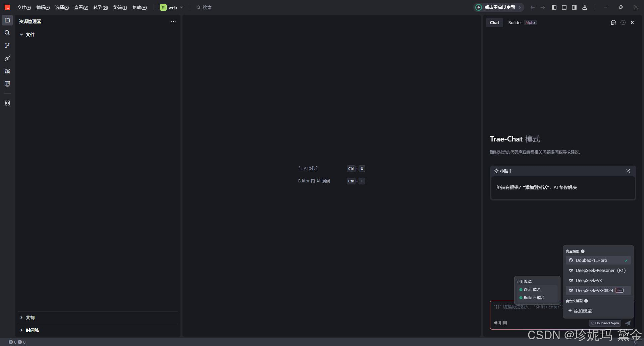Open the 帮助(H) menu
The width and height of the screenshot is (644, 346).
140,7
